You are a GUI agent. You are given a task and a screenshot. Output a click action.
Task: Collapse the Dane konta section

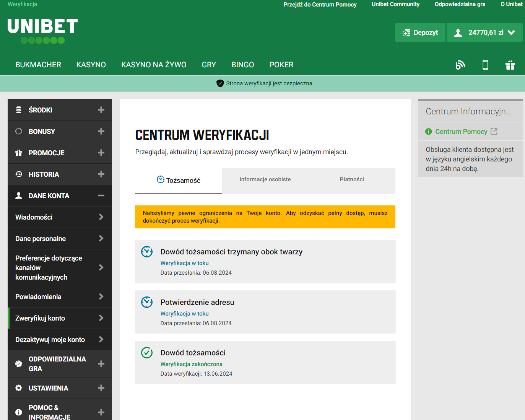point(101,196)
